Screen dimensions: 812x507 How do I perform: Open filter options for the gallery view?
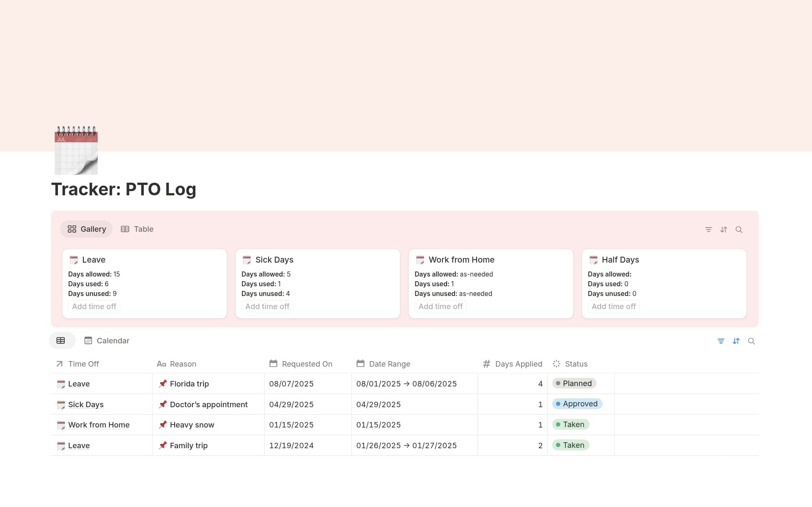pos(708,229)
